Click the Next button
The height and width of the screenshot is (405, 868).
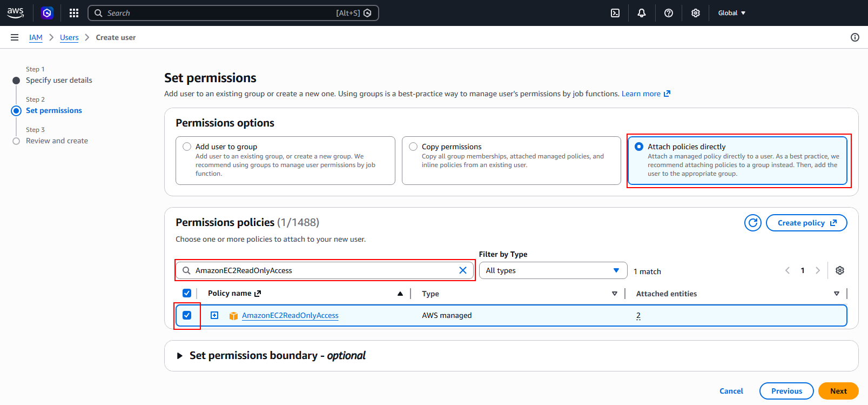pos(838,391)
